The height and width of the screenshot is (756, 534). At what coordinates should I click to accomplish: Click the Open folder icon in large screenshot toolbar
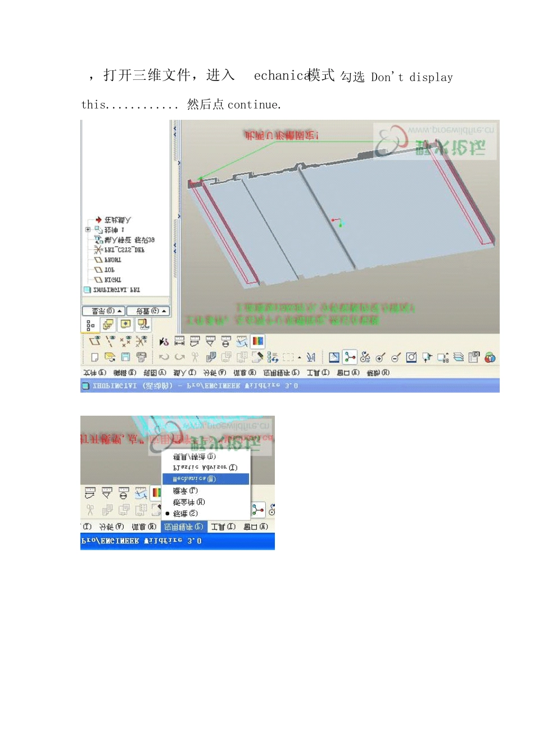click(110, 357)
